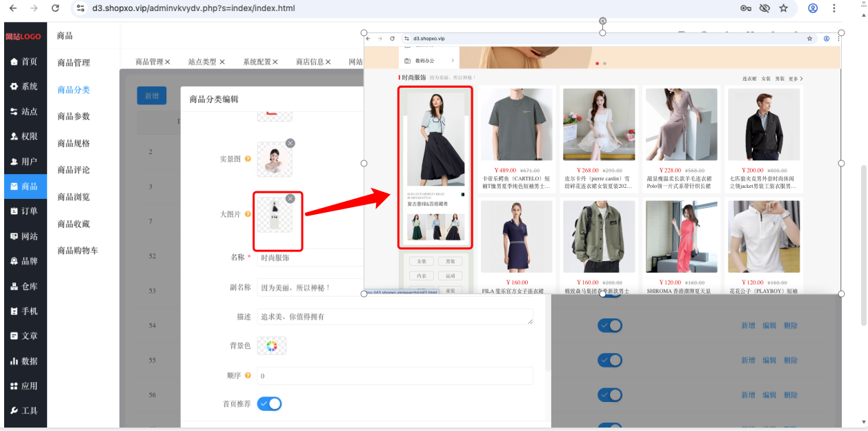Screen dimensions: 868x431
Task: Click the 顺序 number field
Action: point(395,376)
